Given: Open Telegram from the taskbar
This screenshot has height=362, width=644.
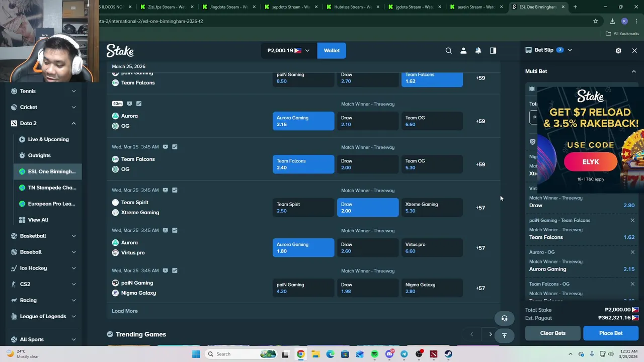Looking at the screenshot, I should click(404, 354).
